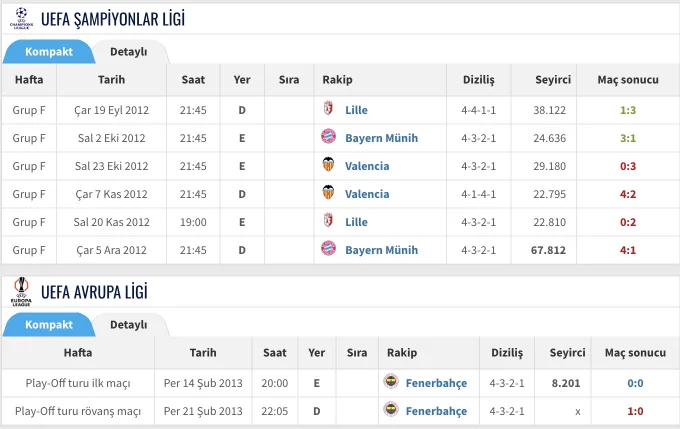The image size is (680, 429).
Task: Click the Valencia crest, 23 Eki 2012 row
Action: tap(328, 164)
